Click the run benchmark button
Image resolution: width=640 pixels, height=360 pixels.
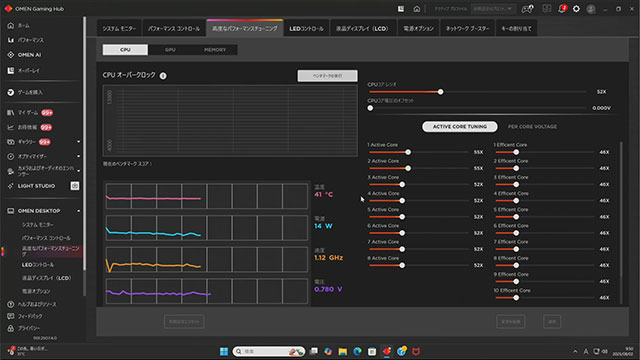tap(327, 76)
